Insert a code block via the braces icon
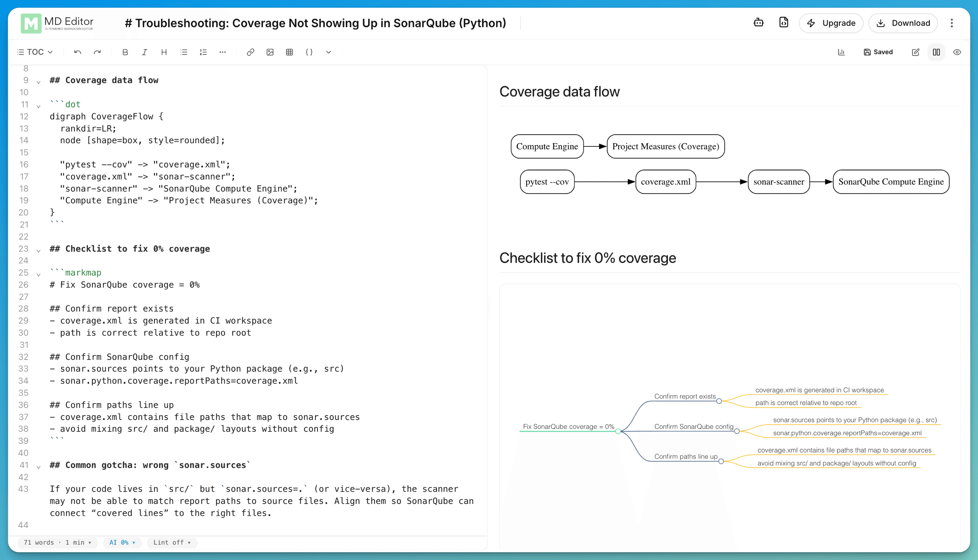This screenshot has height=560, width=978. [309, 52]
